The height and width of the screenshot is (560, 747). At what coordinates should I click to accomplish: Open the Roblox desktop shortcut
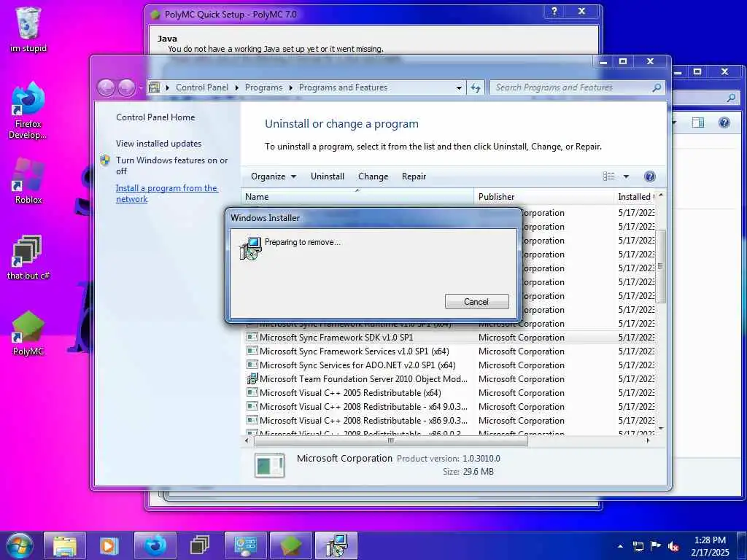[28, 181]
